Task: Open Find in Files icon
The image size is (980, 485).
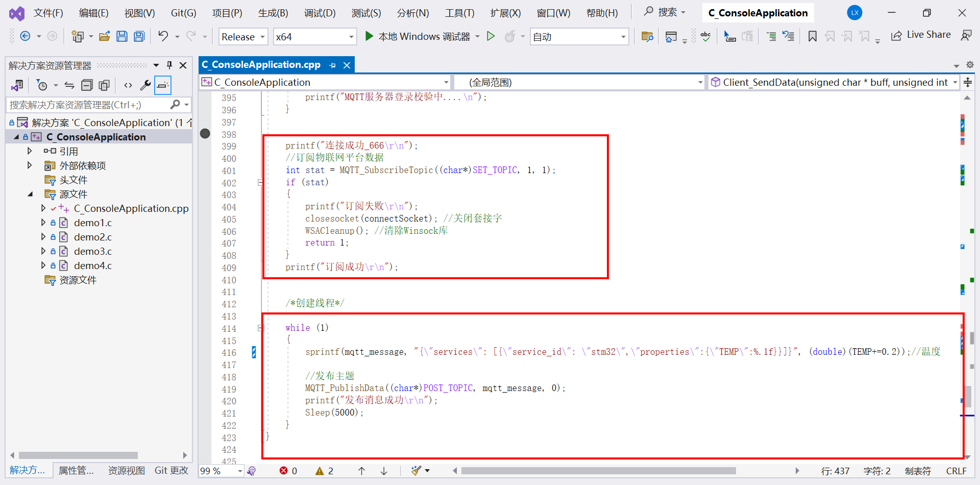Action: pyautogui.click(x=647, y=36)
